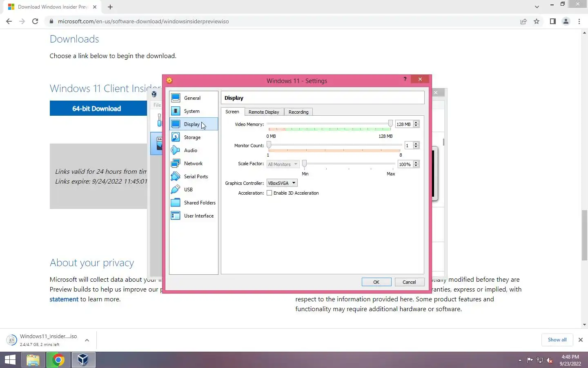588x368 pixels.
Task: Switch to the Remote Display tab
Action: pyautogui.click(x=264, y=112)
